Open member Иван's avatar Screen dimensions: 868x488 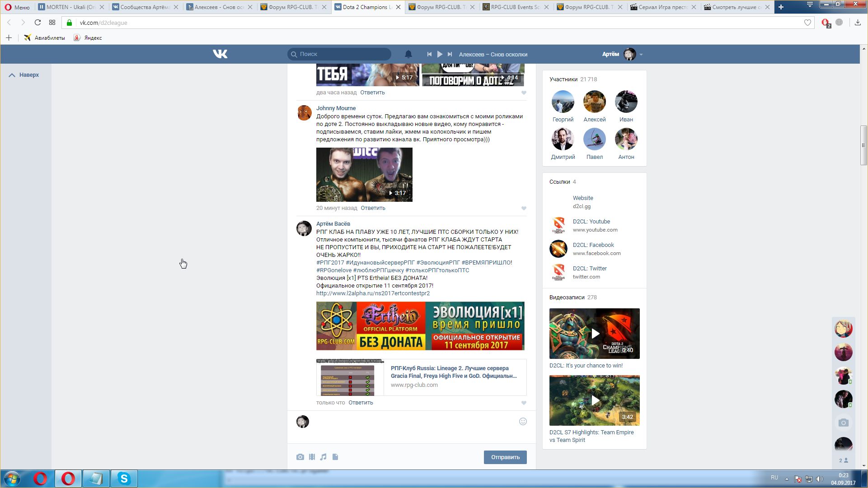pos(626,102)
